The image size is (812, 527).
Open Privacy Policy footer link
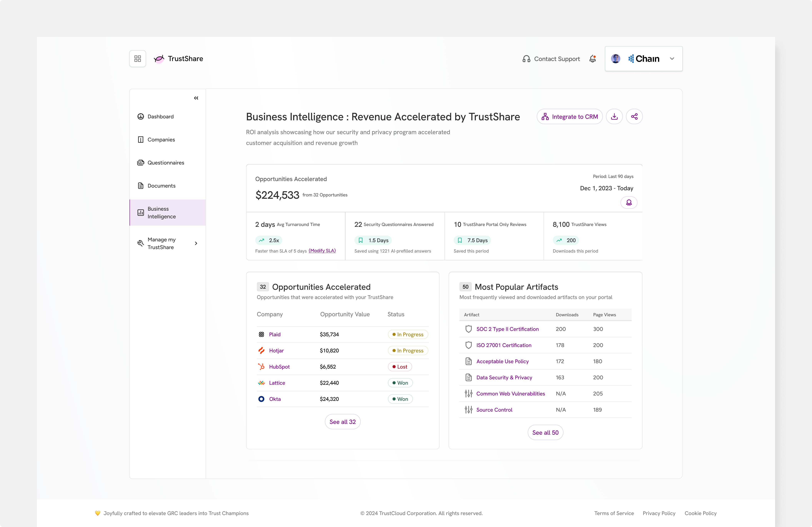659,513
